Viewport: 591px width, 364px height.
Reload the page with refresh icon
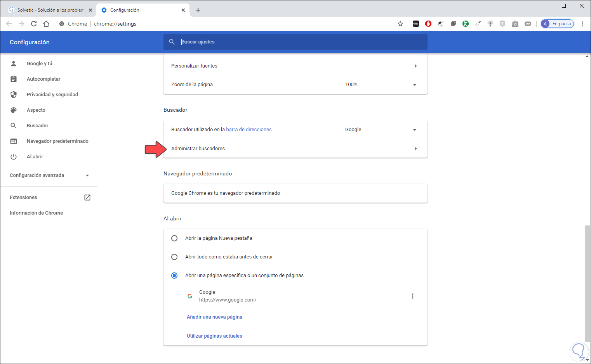tap(34, 24)
